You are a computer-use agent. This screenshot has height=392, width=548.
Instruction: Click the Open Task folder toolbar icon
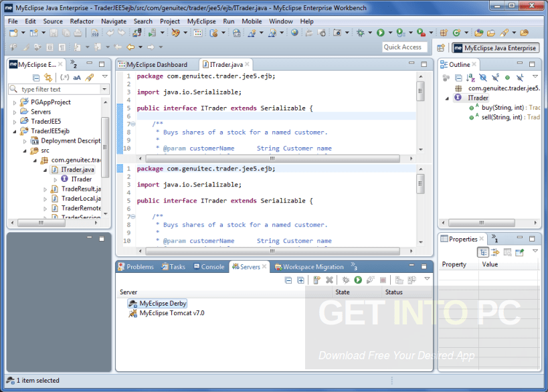(x=491, y=33)
